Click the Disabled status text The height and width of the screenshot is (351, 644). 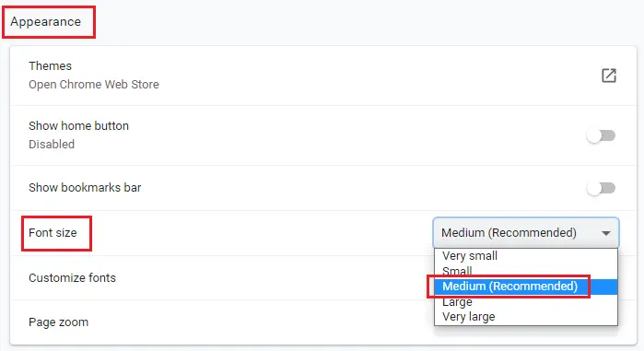click(52, 145)
